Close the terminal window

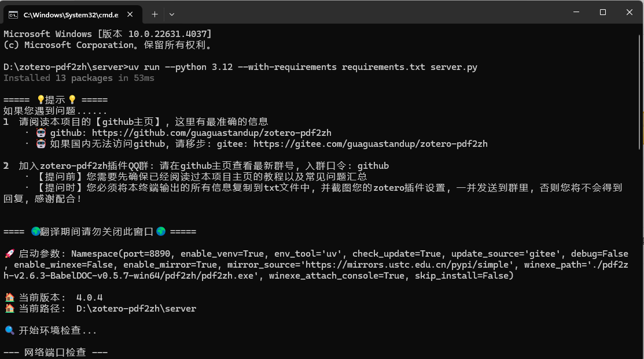629,12
